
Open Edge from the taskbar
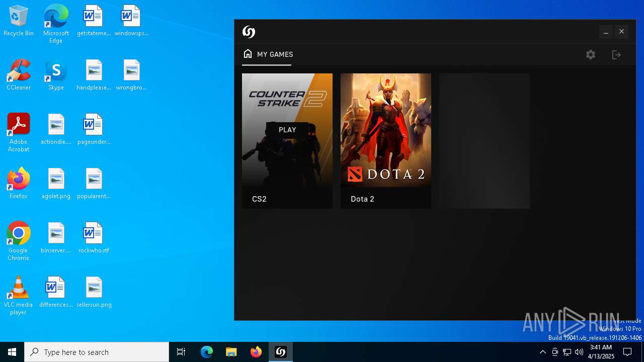click(x=207, y=352)
